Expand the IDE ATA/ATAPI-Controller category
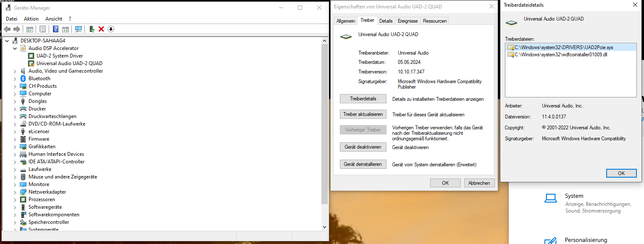The image size is (644, 244). [15, 162]
